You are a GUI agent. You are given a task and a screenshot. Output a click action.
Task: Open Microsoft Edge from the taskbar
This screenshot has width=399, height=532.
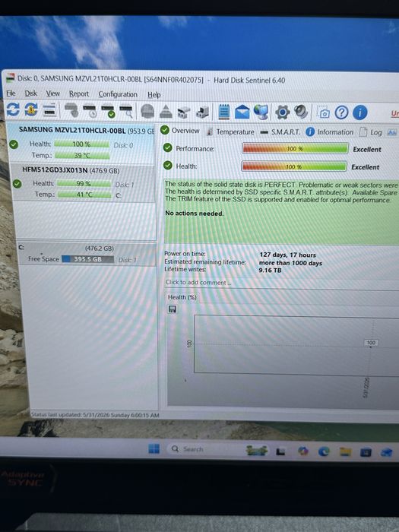click(324, 451)
